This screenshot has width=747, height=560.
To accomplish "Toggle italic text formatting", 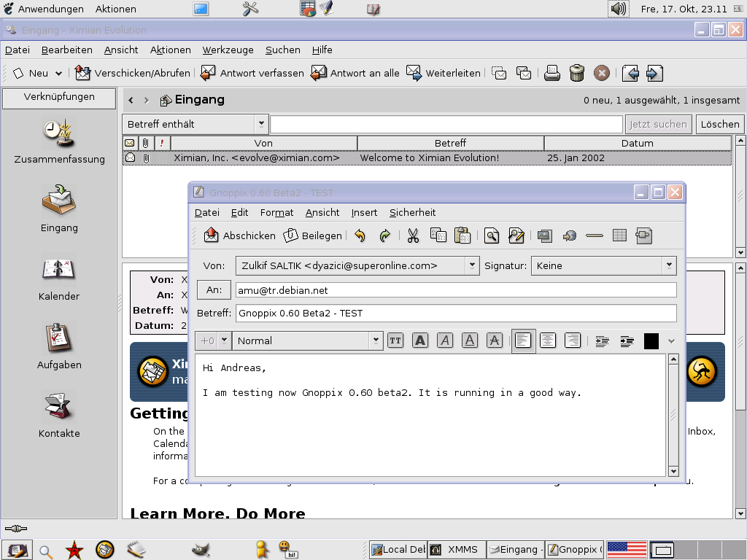I will pos(445,341).
